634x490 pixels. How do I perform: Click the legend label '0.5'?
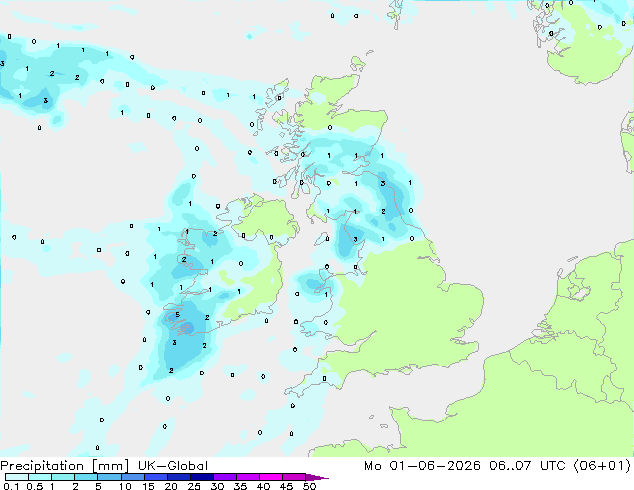[34, 486]
